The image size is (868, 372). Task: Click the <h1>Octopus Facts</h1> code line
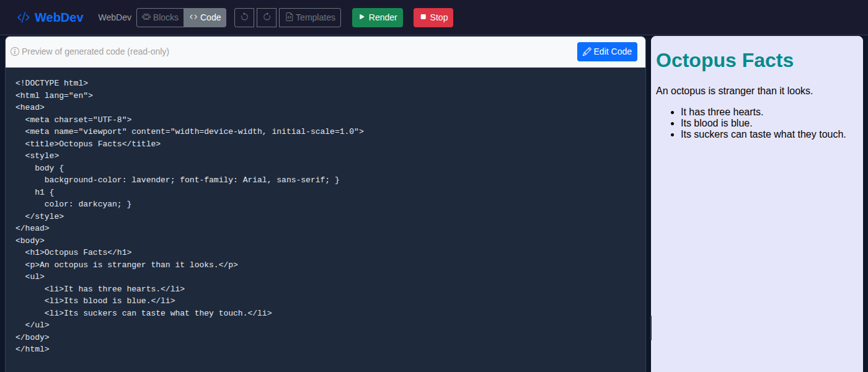point(78,252)
